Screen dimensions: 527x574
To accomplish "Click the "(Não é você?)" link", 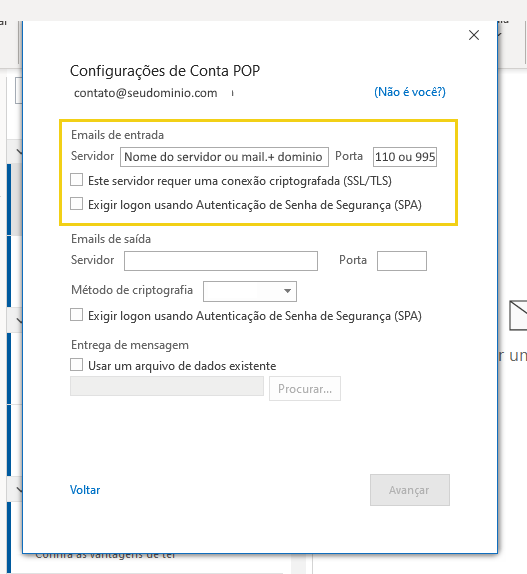I will pyautogui.click(x=410, y=92).
